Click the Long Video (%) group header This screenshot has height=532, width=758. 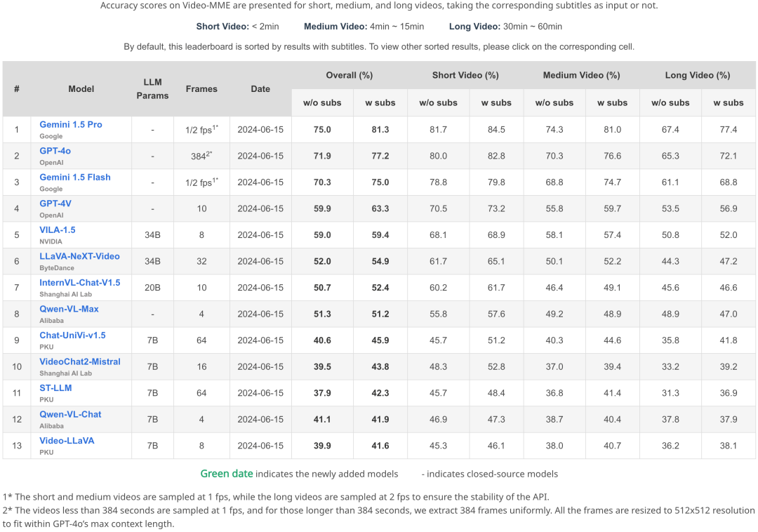[x=697, y=75]
